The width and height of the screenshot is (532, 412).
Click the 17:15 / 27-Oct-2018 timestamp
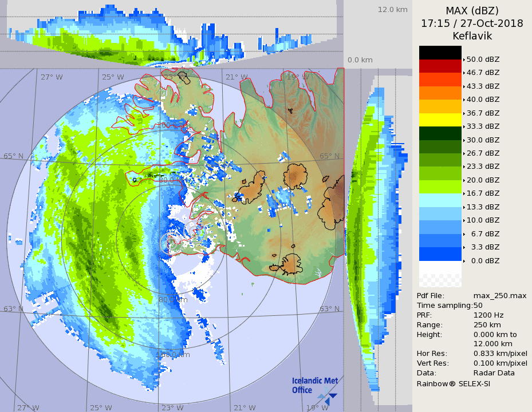472,23
